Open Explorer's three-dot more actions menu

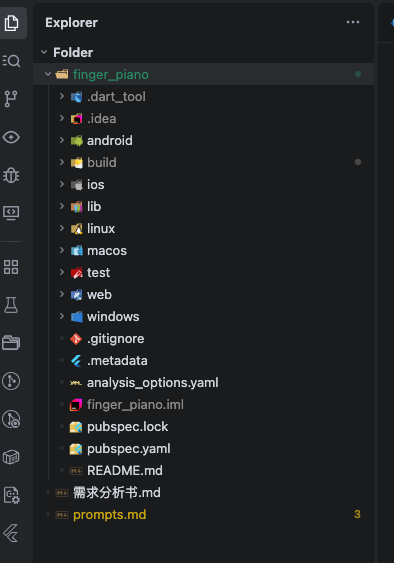(x=353, y=22)
